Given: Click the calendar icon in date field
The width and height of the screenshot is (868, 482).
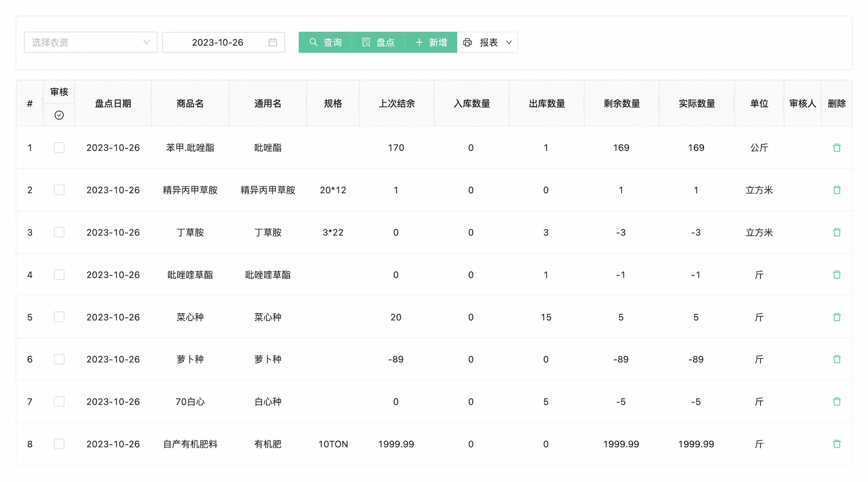Looking at the screenshot, I should 273,42.
